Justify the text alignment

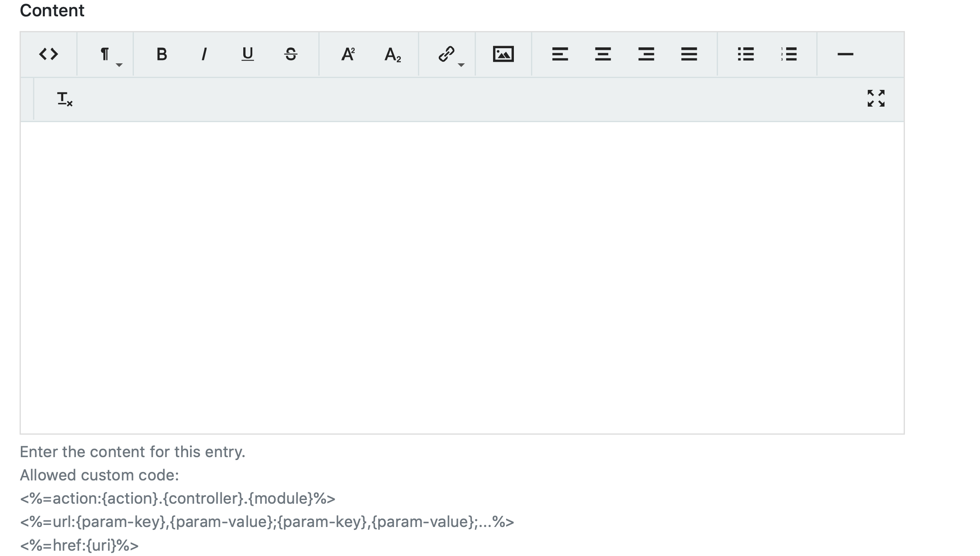(x=689, y=54)
